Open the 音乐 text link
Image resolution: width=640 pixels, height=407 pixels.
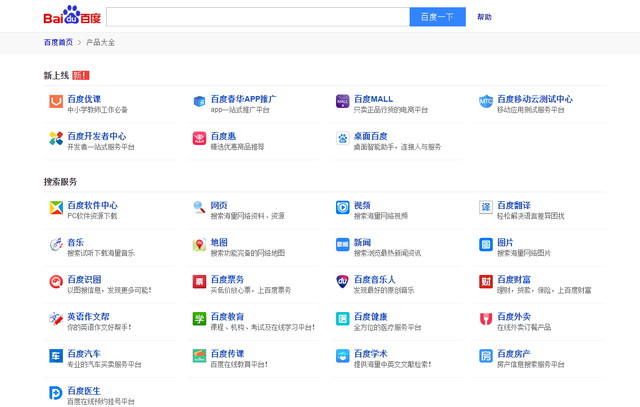pos(76,242)
